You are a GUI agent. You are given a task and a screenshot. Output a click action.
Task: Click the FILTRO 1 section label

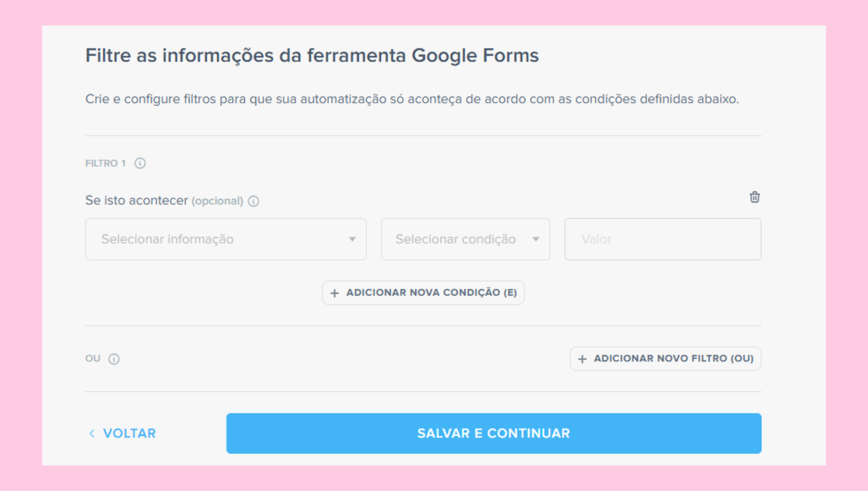tap(105, 164)
